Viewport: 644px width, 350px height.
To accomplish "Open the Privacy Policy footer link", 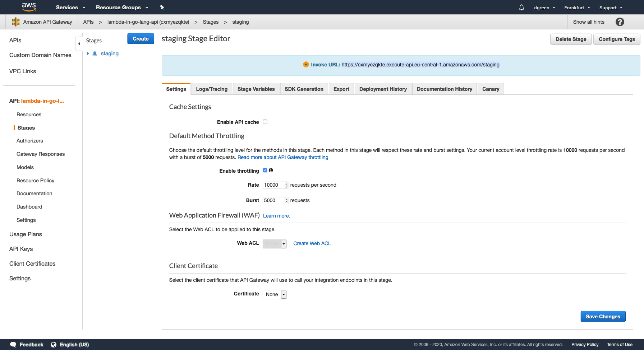I will coord(585,345).
